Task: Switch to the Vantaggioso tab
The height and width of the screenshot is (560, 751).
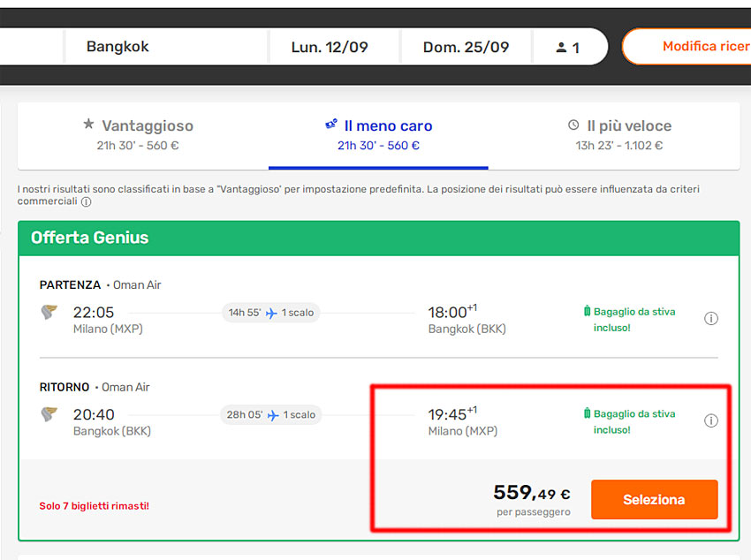Action: click(x=138, y=134)
